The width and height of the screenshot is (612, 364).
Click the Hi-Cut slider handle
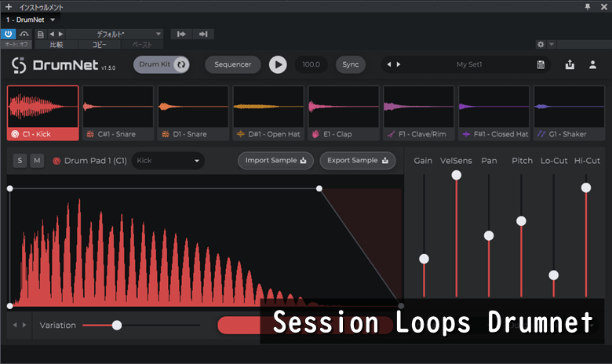tap(586, 187)
